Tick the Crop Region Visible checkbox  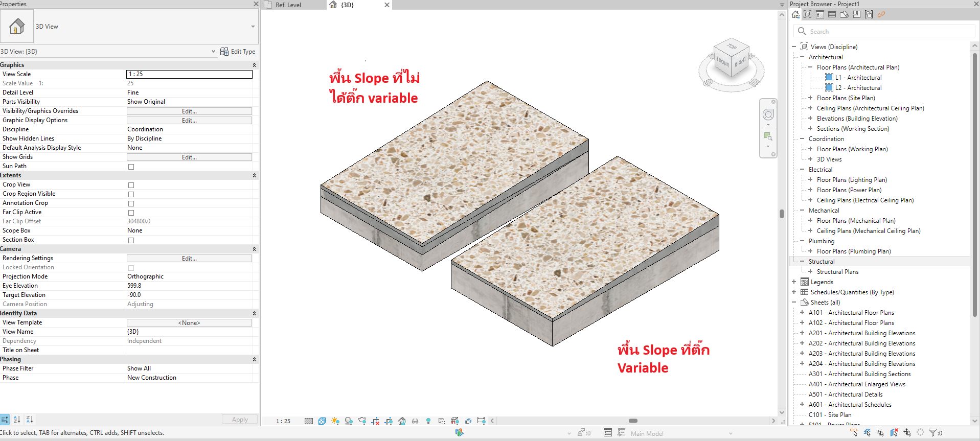tap(131, 194)
